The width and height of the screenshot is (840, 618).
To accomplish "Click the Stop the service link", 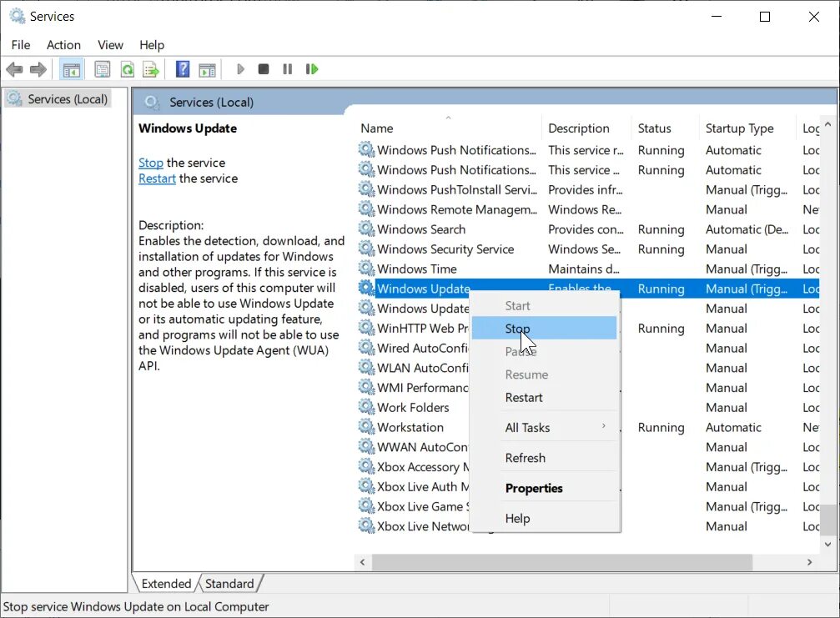I will point(150,163).
